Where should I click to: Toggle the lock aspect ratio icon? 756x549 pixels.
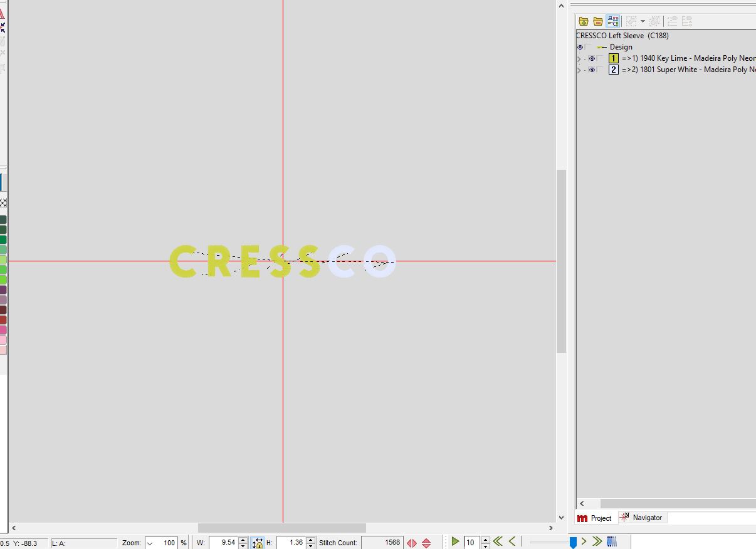pos(258,543)
